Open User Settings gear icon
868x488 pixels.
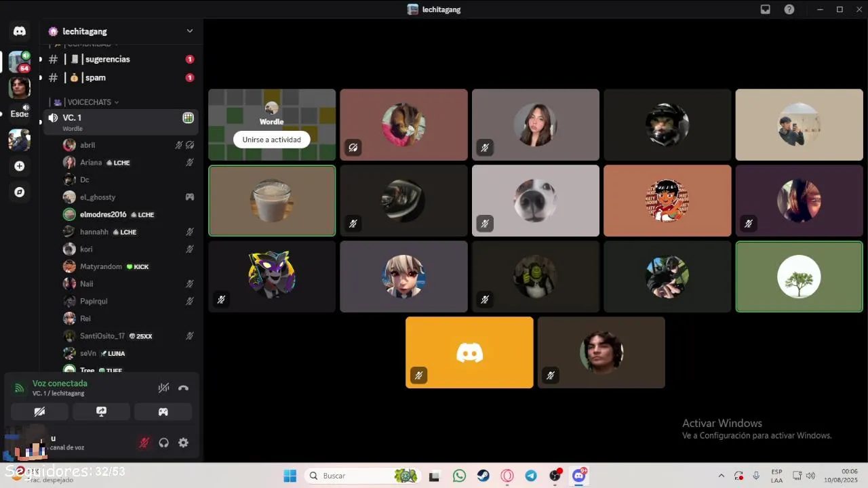tap(183, 443)
